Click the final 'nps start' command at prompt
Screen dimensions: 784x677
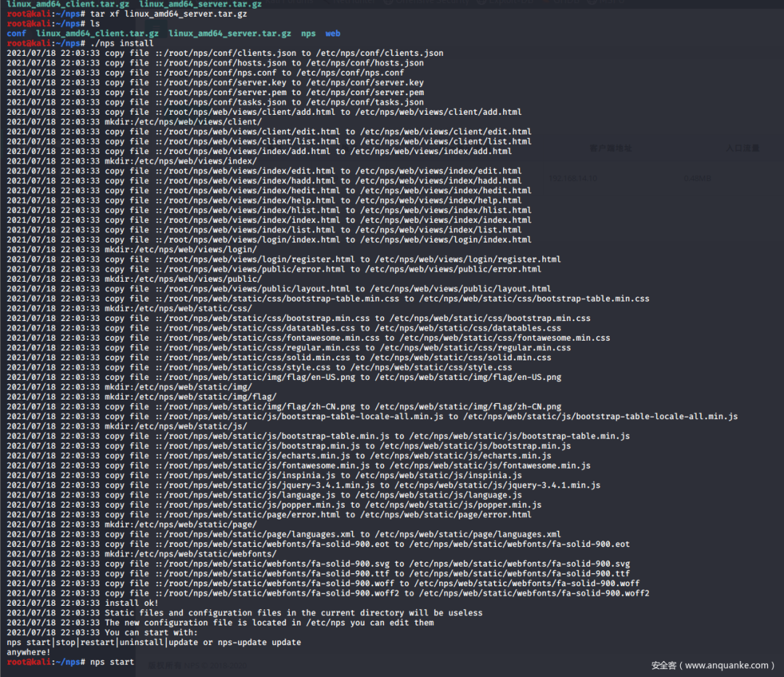click(112, 662)
